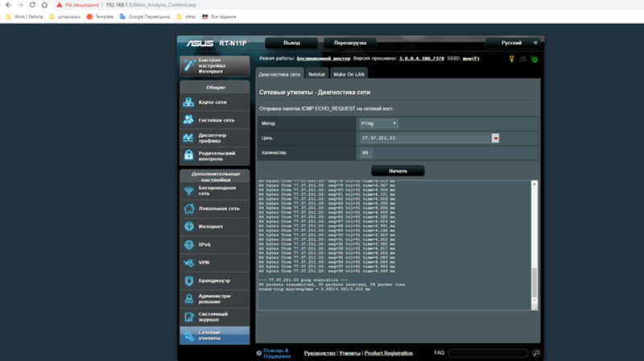Click the clients status icon in header
644x361 pixels.
coord(522,59)
